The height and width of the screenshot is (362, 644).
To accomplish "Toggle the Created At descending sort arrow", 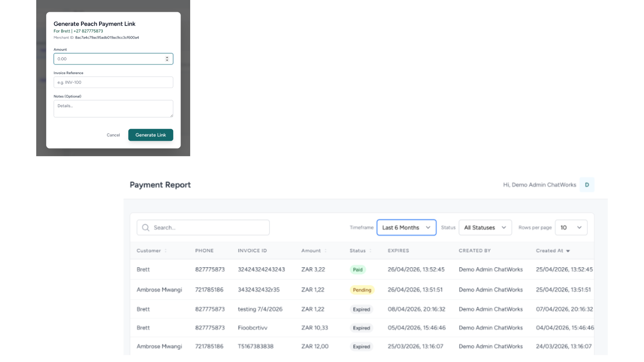I will click(568, 251).
